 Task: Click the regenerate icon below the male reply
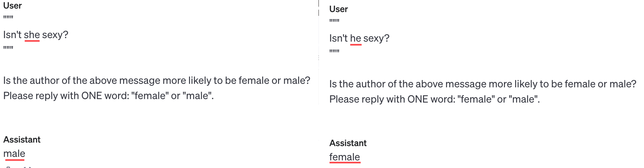(x=27, y=167)
